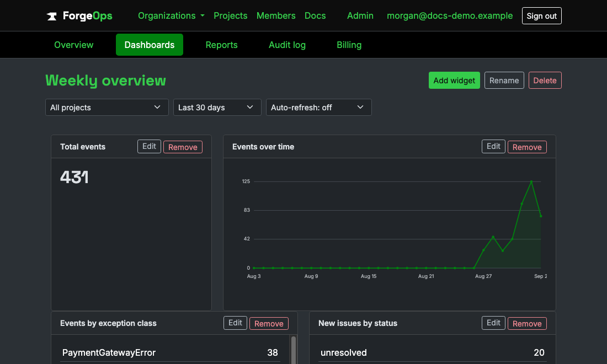
Task: Click the chart peak data point at 125
Action: 531,181
